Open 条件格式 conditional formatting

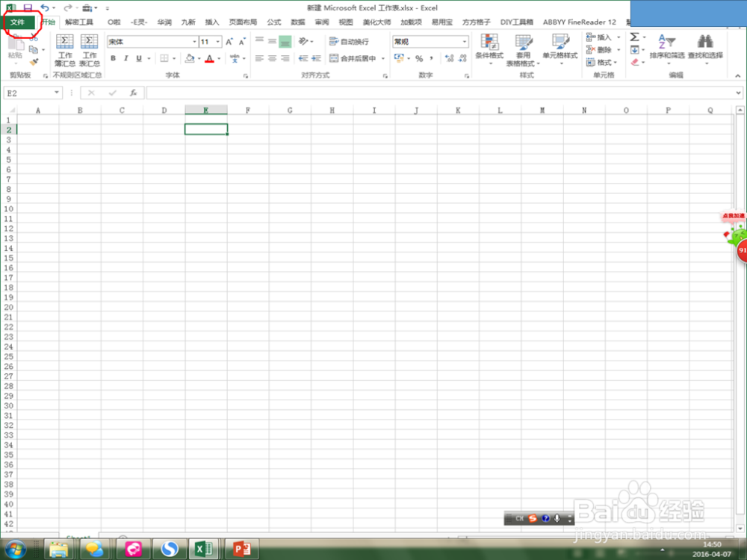click(x=489, y=49)
